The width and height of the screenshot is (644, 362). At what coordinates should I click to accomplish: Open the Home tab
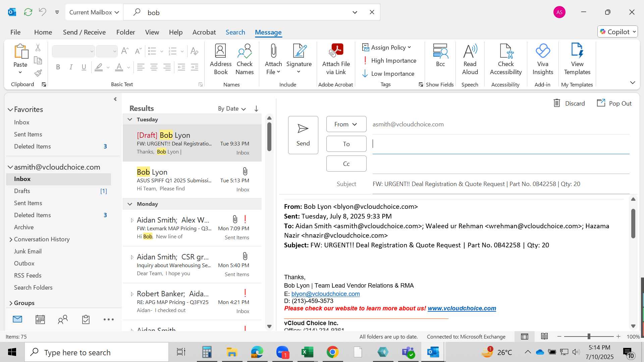(x=43, y=32)
